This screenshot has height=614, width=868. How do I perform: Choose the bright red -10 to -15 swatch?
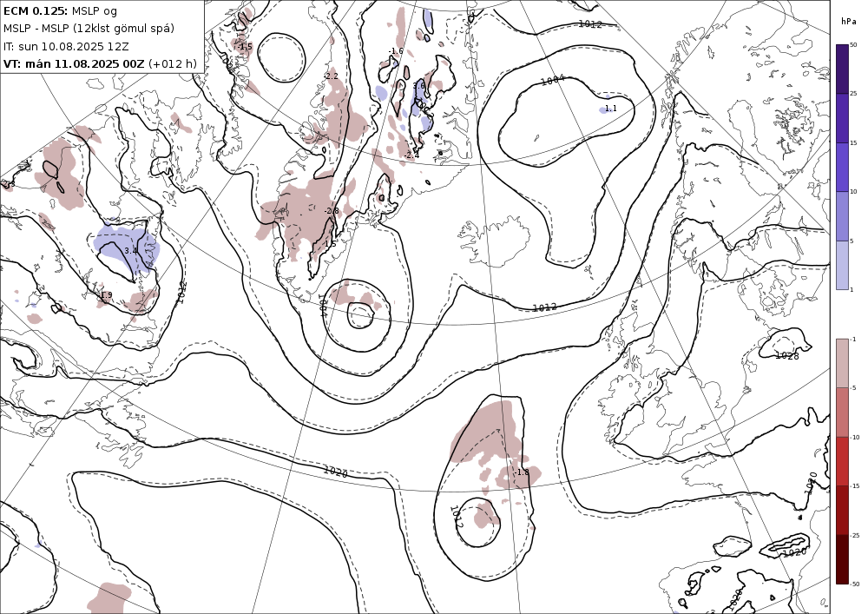[842, 461]
